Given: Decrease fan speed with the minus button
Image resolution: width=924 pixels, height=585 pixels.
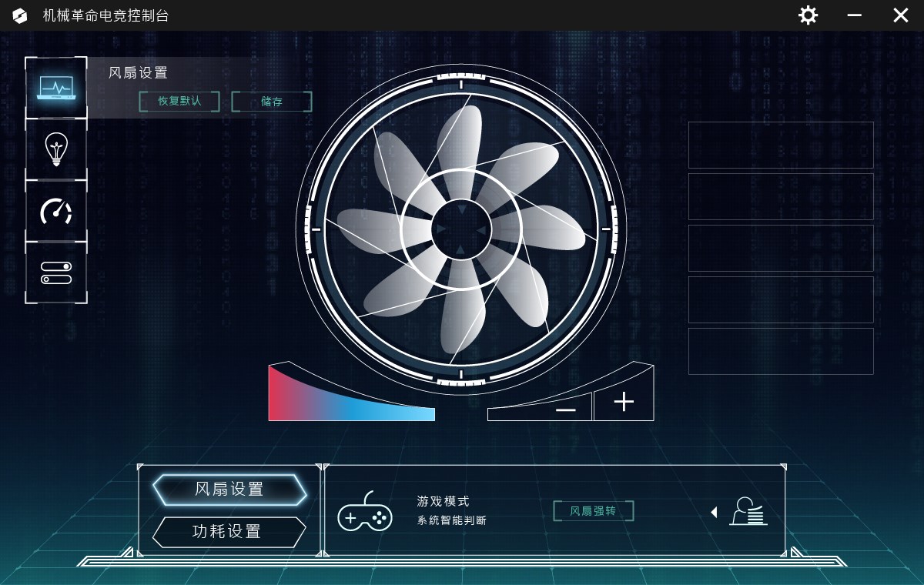Looking at the screenshot, I should tap(566, 409).
